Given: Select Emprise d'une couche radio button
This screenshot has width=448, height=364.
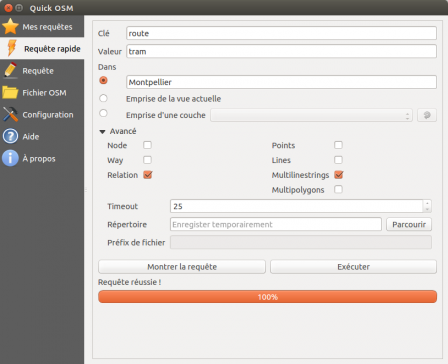Looking at the screenshot, I should [x=103, y=113].
